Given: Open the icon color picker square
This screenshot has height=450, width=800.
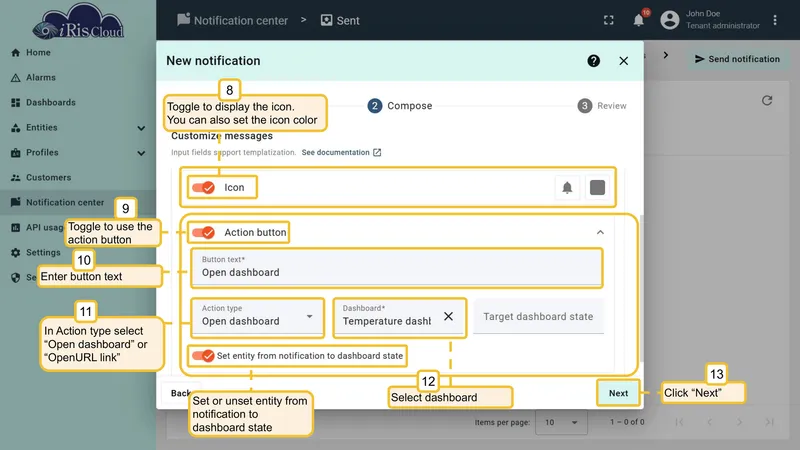Looking at the screenshot, I should coord(597,187).
